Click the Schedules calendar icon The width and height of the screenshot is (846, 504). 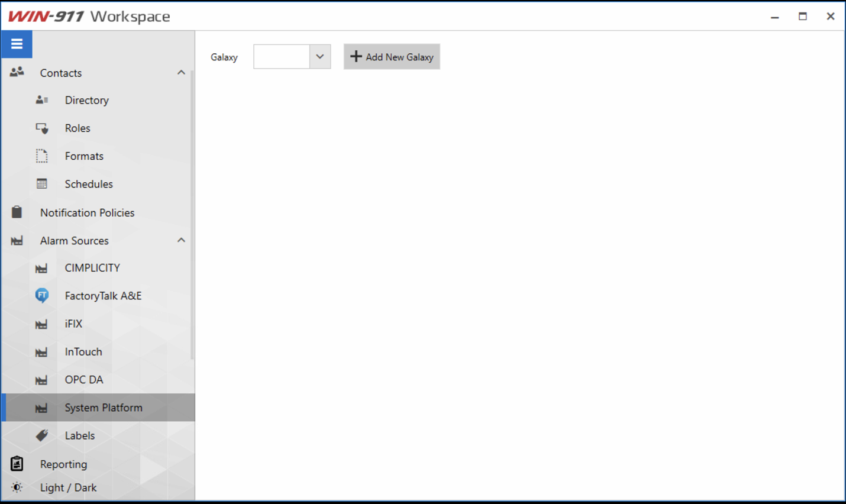42,184
